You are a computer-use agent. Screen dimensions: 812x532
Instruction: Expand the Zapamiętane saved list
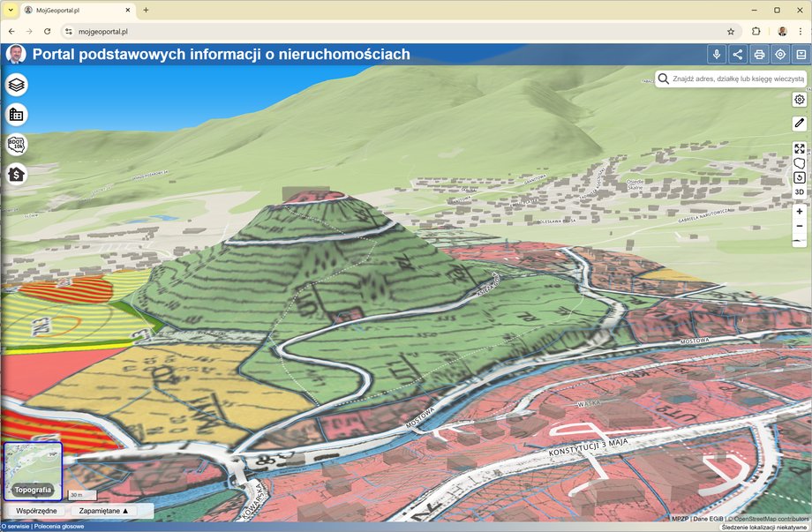(x=103, y=511)
